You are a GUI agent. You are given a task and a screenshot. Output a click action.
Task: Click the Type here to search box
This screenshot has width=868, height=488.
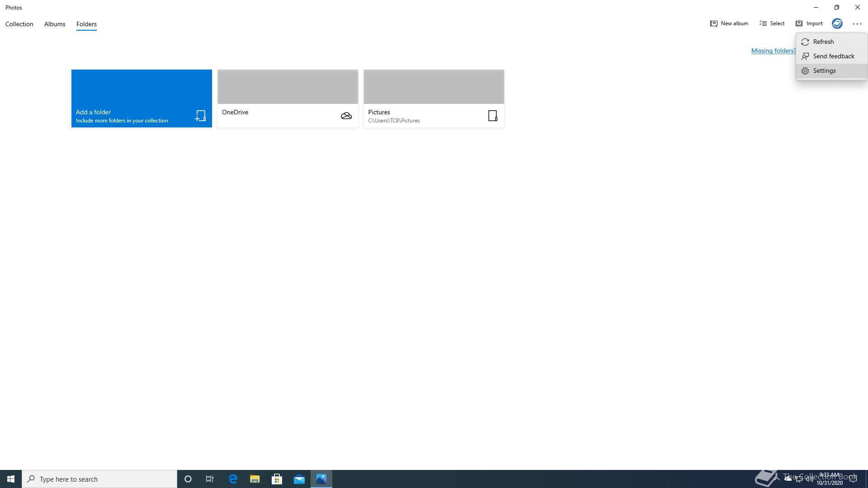[99, 479]
